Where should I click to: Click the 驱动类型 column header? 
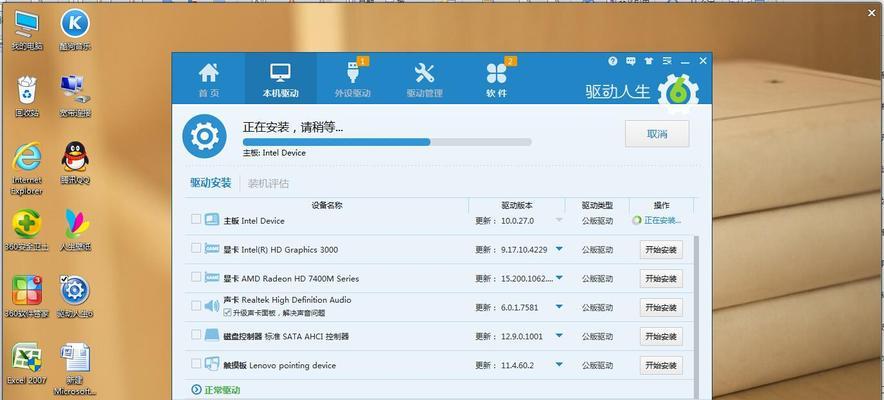tap(597, 206)
